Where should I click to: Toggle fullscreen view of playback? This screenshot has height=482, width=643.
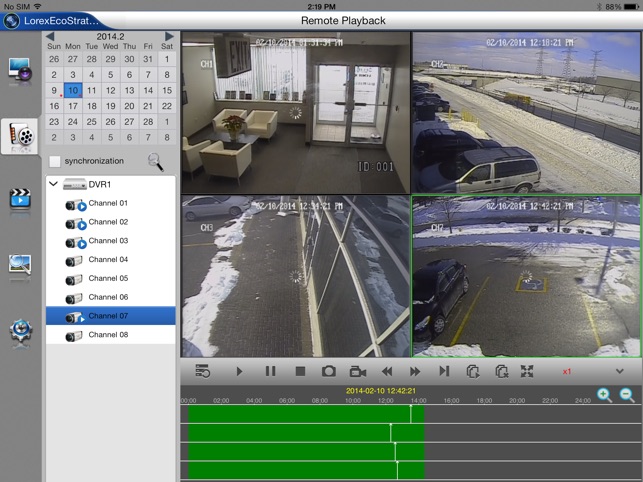[527, 371]
